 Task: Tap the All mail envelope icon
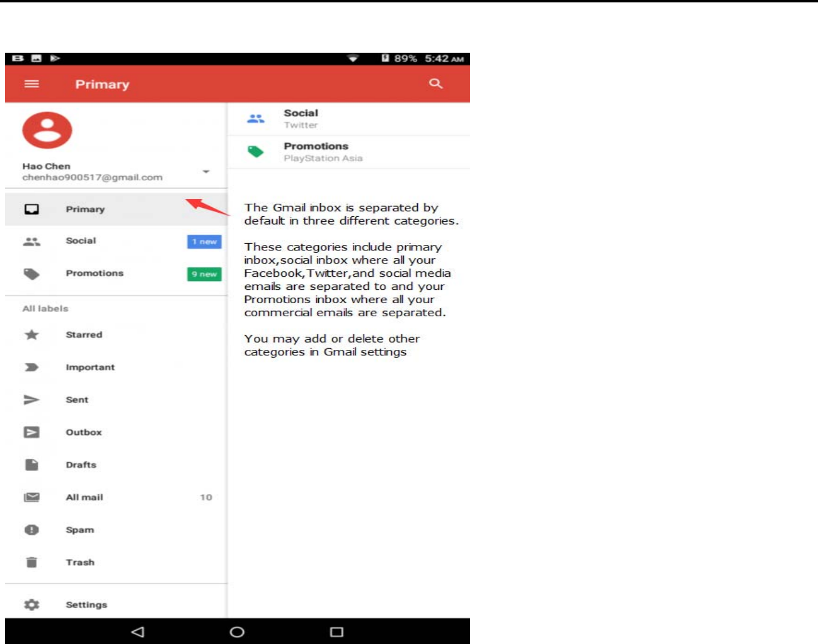pos(32,497)
